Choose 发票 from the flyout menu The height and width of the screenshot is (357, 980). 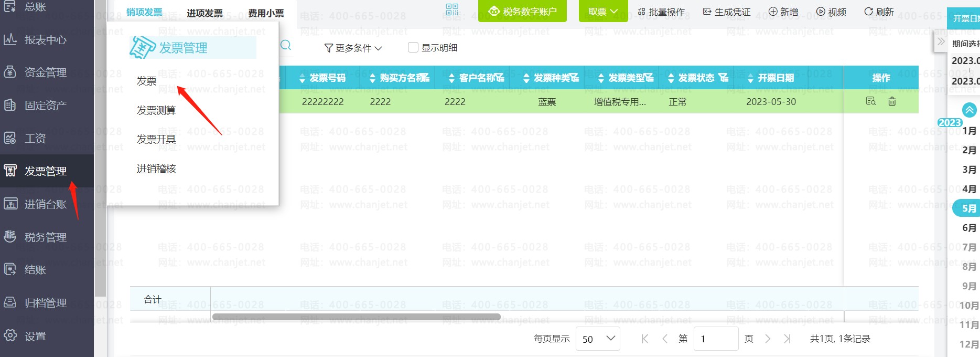[147, 81]
